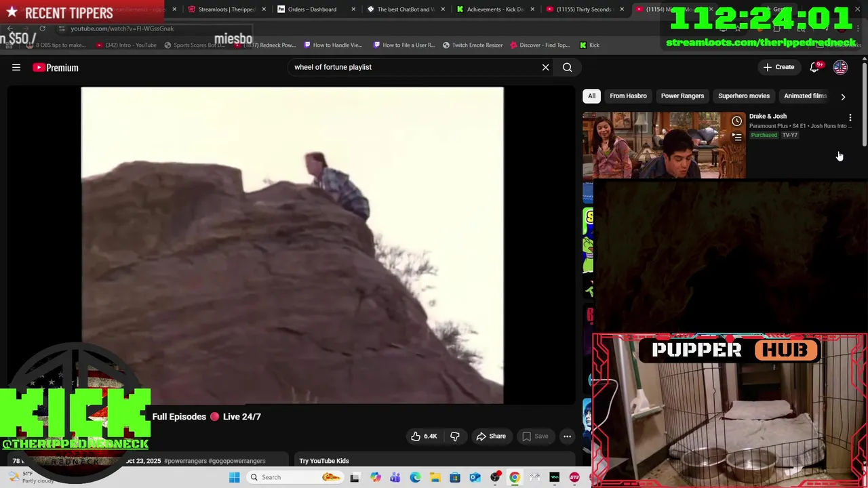Select the Superhero movies chip
This screenshot has width=868, height=488.
pyautogui.click(x=743, y=96)
